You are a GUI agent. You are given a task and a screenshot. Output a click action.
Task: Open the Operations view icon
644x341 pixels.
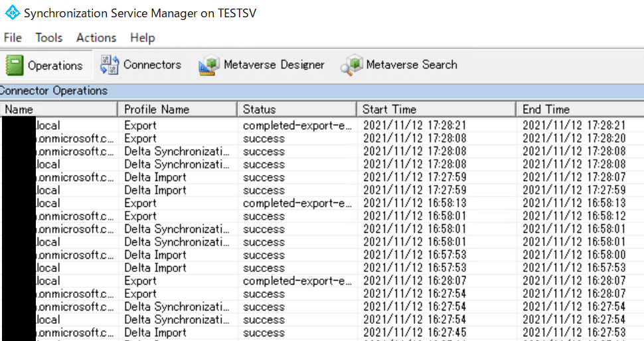pyautogui.click(x=15, y=65)
